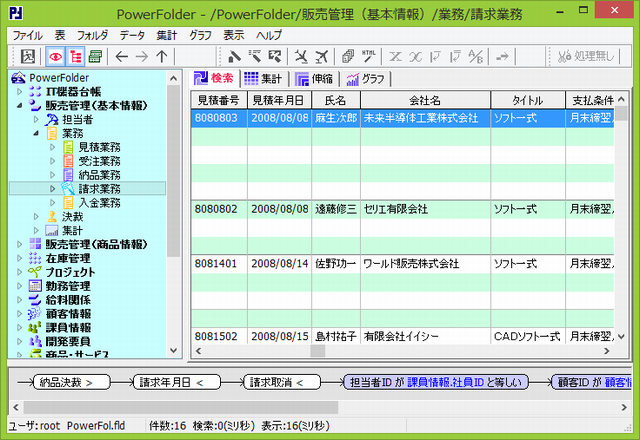
Task: Click the 請求年月日 < condition box
Action: pos(177,382)
